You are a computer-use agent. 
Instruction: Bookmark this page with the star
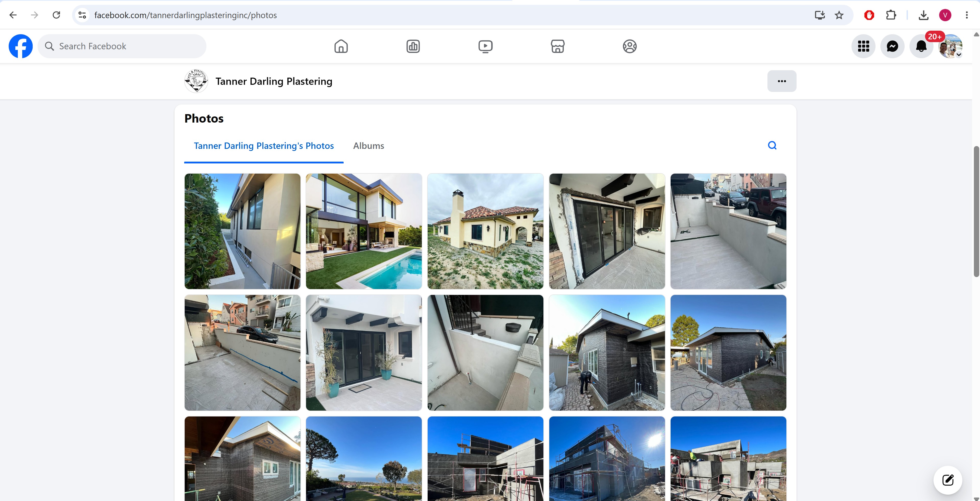(x=839, y=15)
